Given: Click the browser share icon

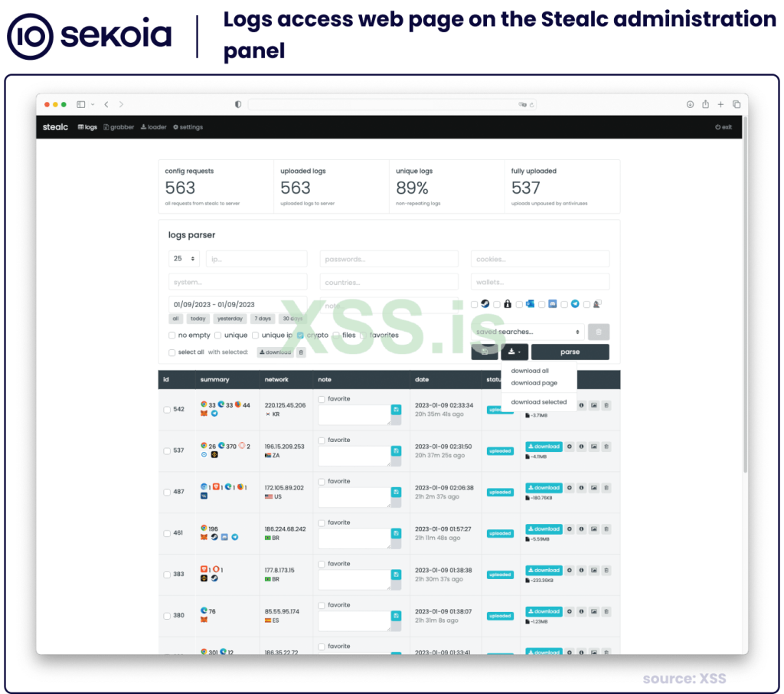Looking at the screenshot, I should [705, 104].
